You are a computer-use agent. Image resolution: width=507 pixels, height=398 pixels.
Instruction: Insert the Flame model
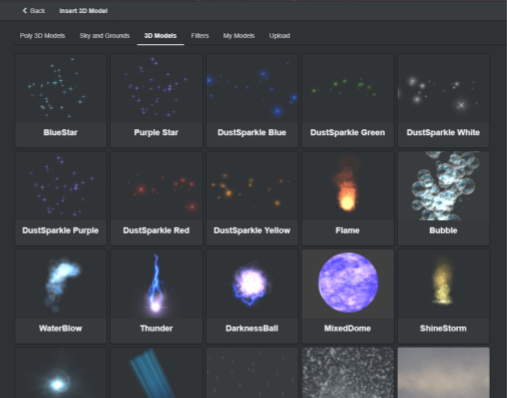pyautogui.click(x=348, y=198)
